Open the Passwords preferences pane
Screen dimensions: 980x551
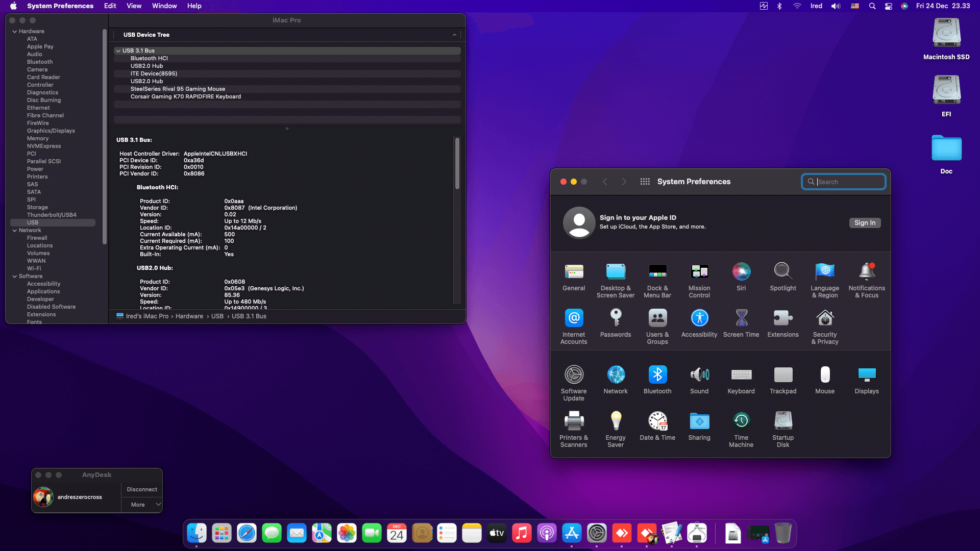[616, 323]
